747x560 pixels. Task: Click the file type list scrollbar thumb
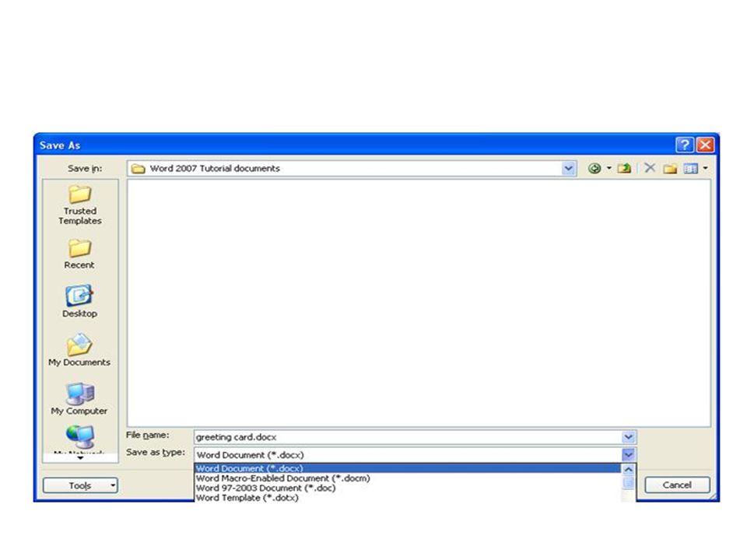629,482
